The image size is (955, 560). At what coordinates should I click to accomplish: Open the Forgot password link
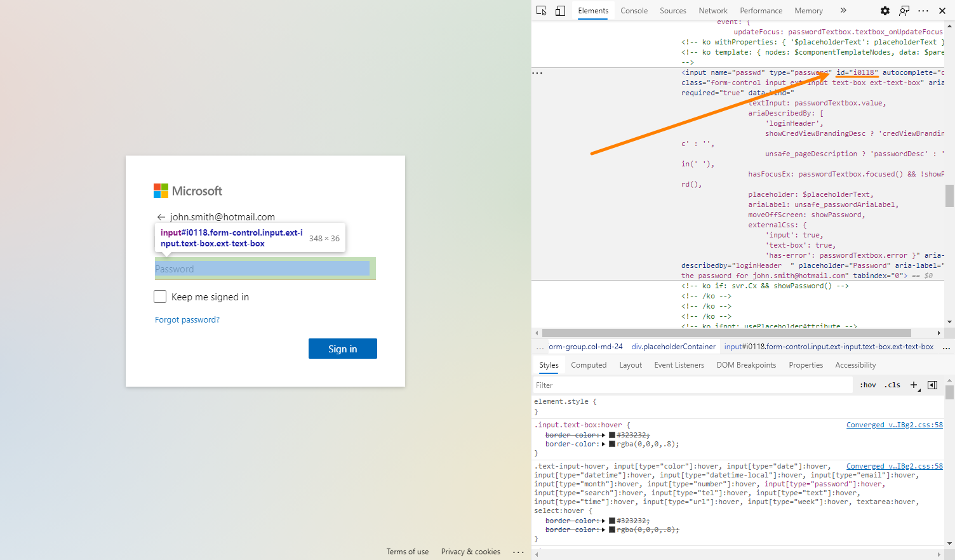[x=187, y=319]
